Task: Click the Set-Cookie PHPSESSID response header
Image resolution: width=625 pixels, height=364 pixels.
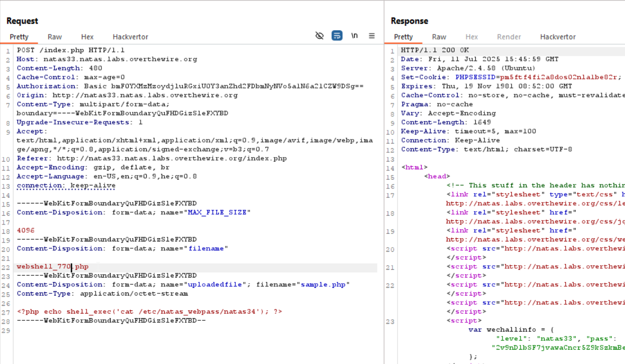Action: [x=511, y=77]
